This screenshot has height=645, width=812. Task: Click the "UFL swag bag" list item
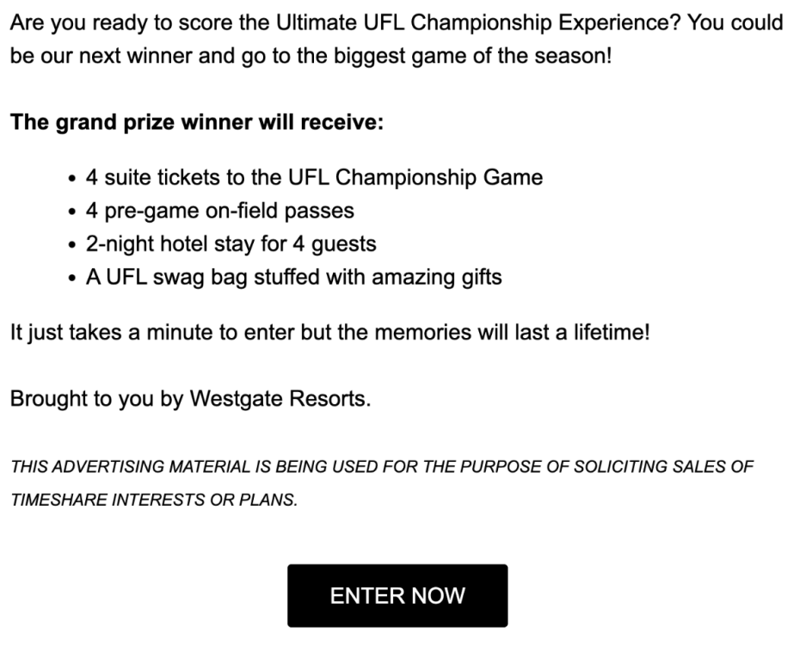pyautogui.click(x=293, y=277)
